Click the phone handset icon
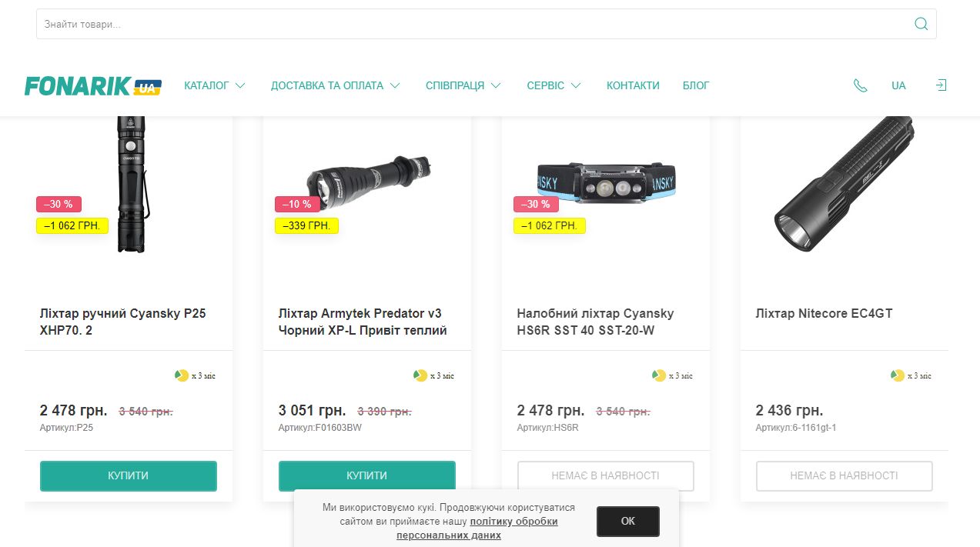 tap(860, 85)
